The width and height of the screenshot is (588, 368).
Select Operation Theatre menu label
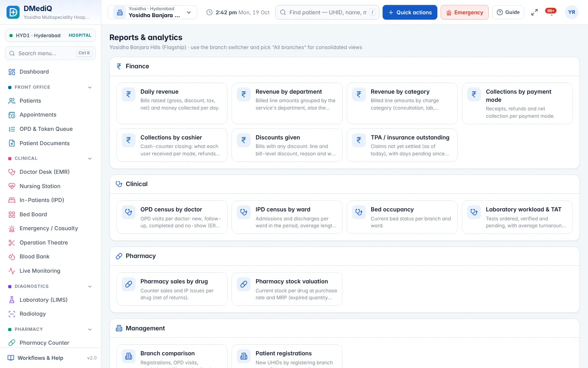point(44,243)
